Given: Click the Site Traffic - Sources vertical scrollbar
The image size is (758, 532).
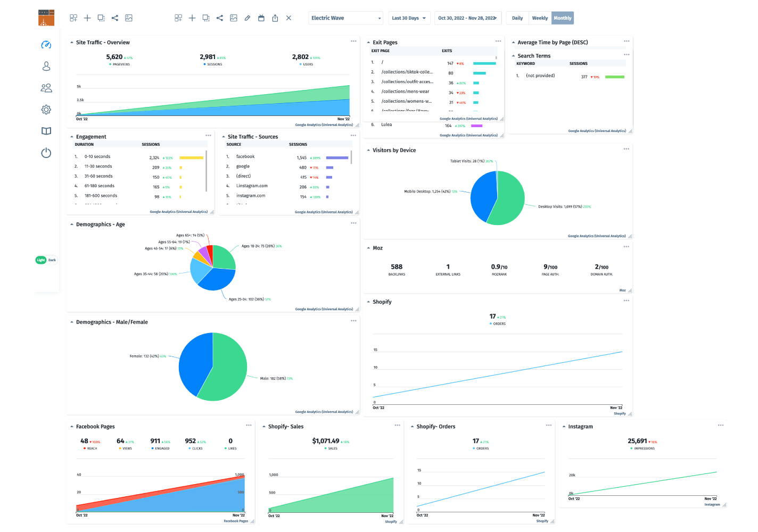Looking at the screenshot, I should point(352,157).
